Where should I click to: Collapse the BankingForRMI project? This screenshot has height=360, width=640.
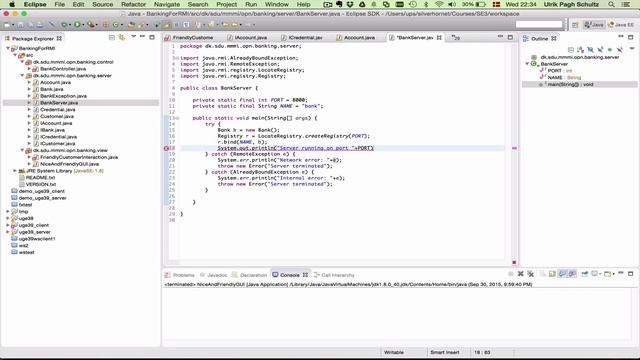pos(8,48)
